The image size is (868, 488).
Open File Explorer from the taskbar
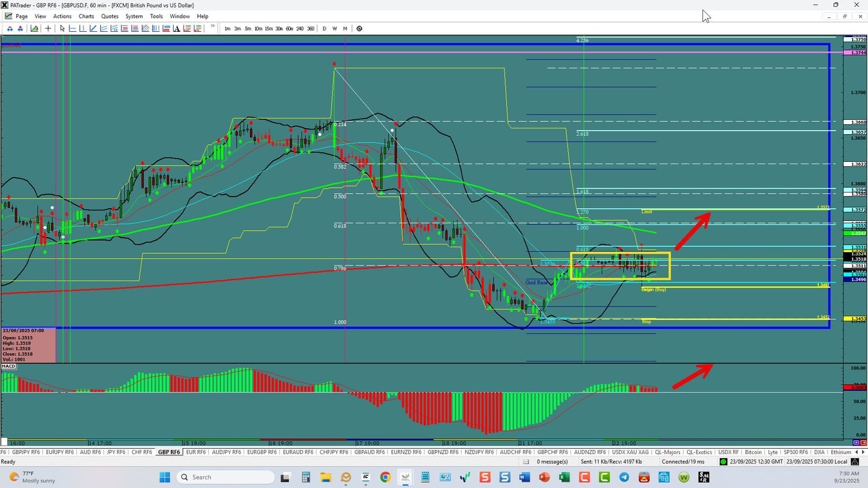(x=326, y=477)
